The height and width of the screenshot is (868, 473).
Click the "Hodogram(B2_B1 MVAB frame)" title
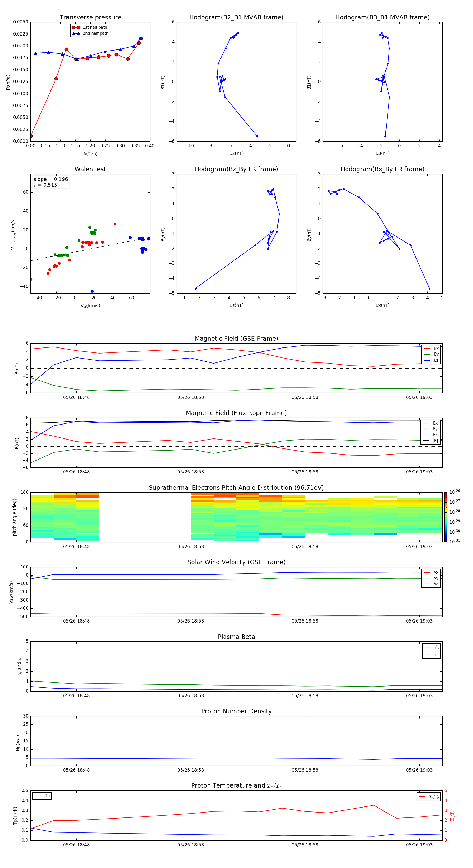[x=236, y=18]
